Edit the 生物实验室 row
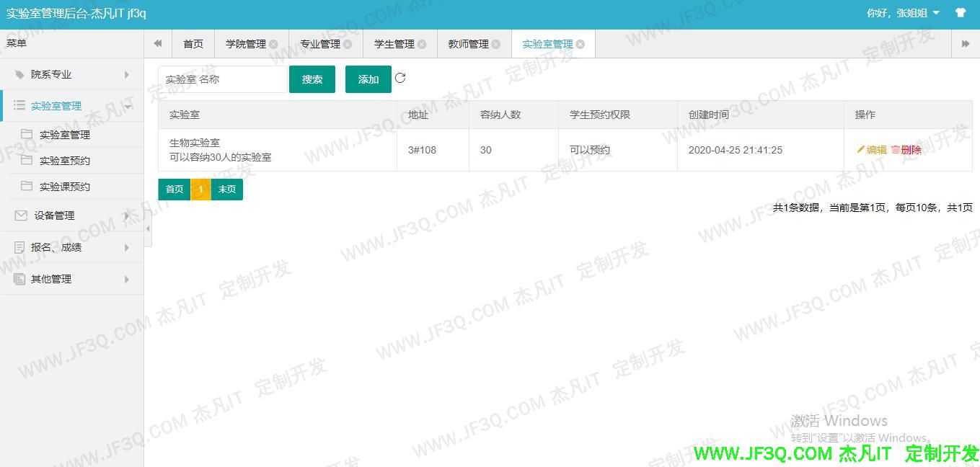 872,150
